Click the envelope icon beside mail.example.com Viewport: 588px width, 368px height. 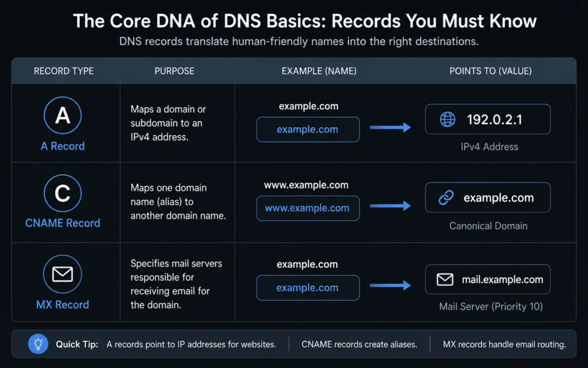pos(445,279)
